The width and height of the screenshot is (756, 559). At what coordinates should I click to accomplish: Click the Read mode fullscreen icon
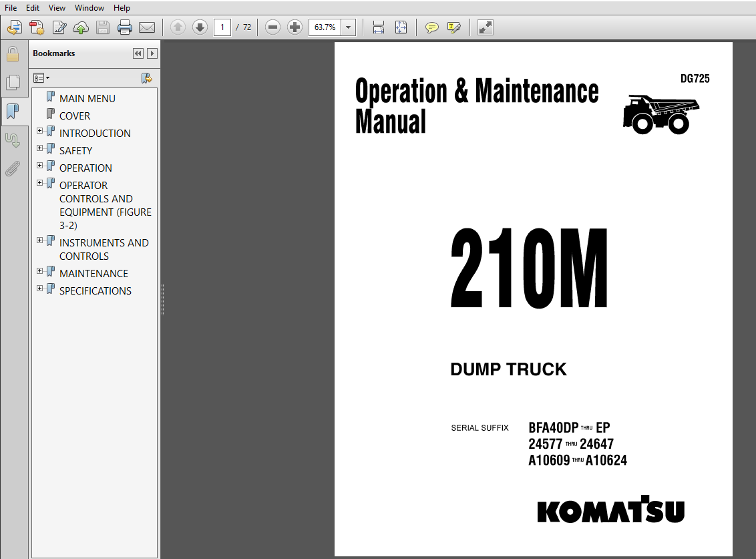tap(486, 27)
